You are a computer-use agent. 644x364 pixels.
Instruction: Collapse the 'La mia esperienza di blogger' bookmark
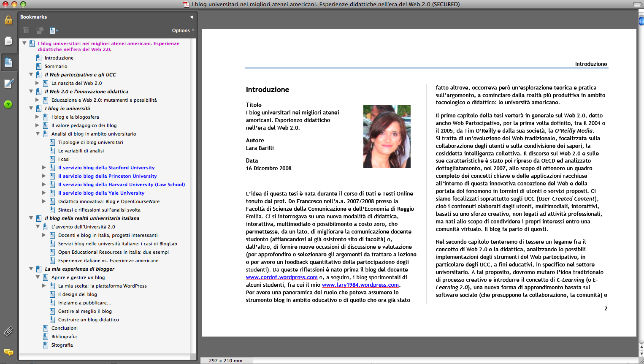click(x=31, y=269)
